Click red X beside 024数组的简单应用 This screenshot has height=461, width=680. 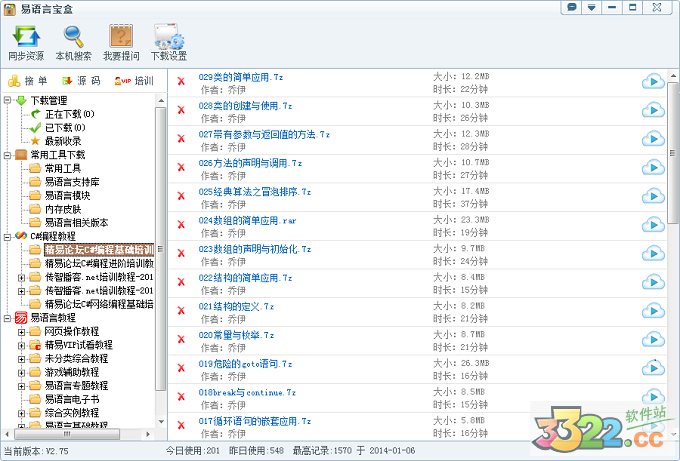click(181, 224)
